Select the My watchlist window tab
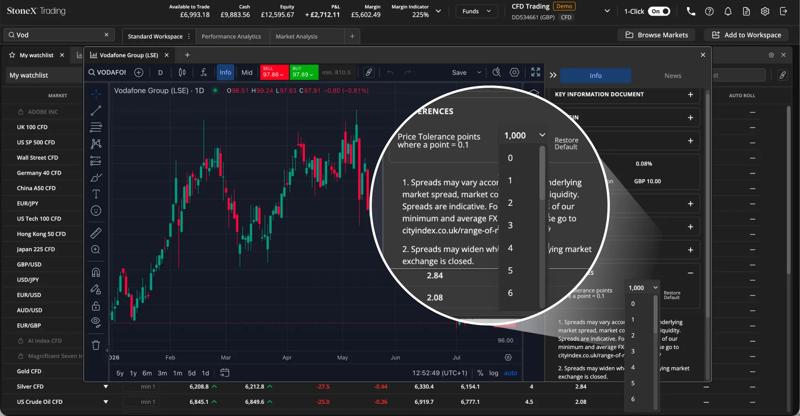 pyautogui.click(x=36, y=55)
